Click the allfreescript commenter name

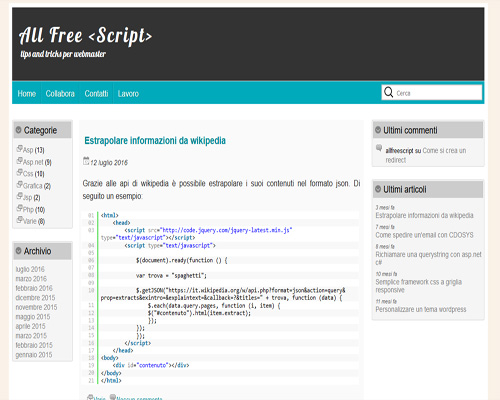[399, 151]
